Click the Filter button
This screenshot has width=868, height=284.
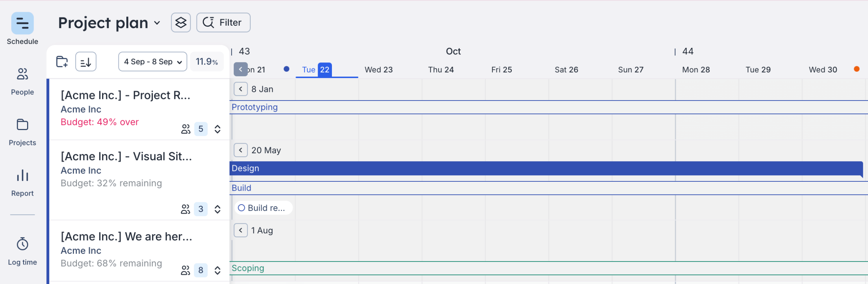(x=223, y=23)
